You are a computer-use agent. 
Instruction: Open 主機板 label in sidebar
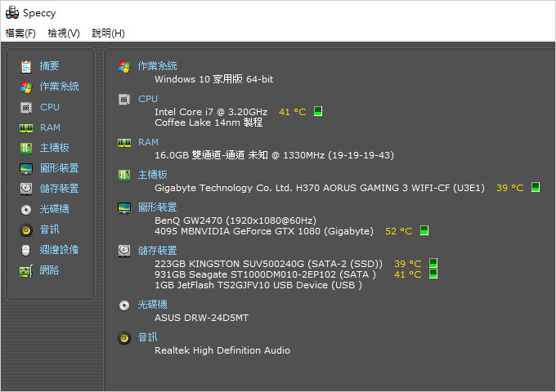(54, 148)
